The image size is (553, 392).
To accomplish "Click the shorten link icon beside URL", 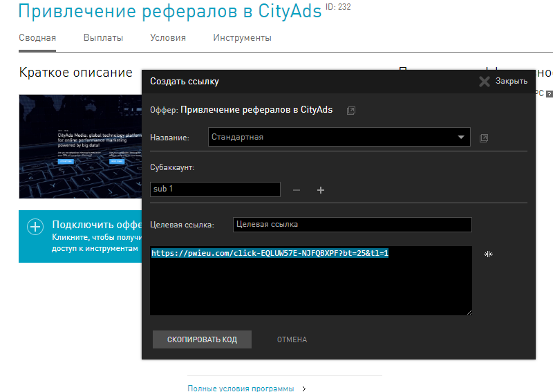I will (x=488, y=254).
